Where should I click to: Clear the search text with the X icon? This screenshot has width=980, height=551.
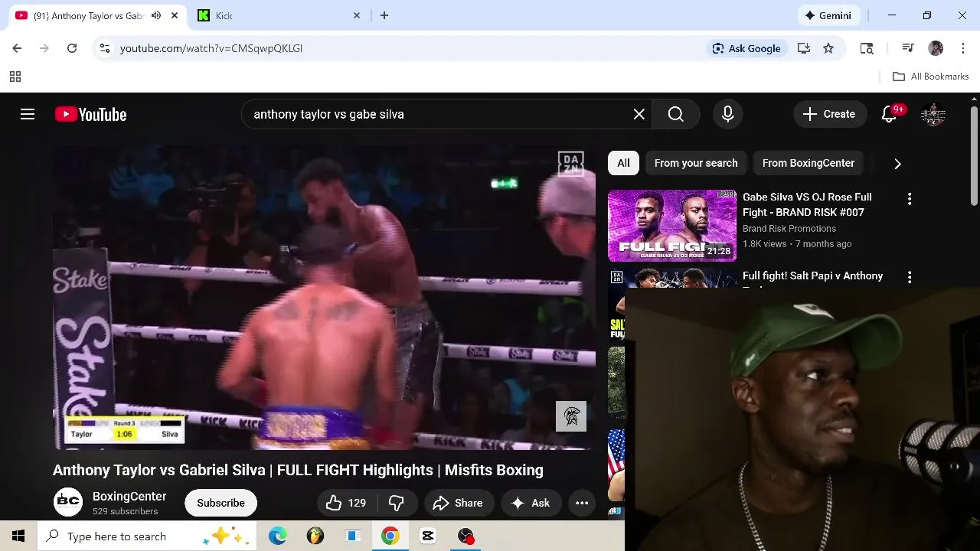639,114
